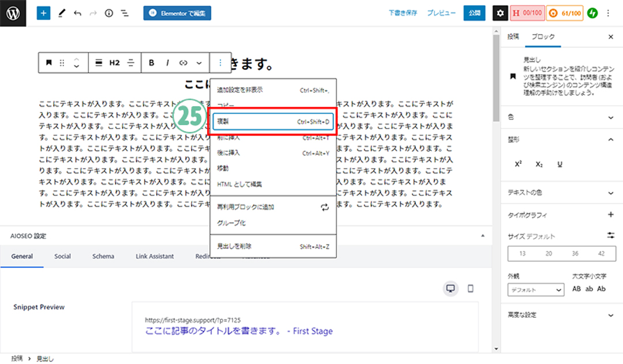Expand the 高度な設定 advanced panel
The height and width of the screenshot is (364, 623).
pyautogui.click(x=611, y=315)
